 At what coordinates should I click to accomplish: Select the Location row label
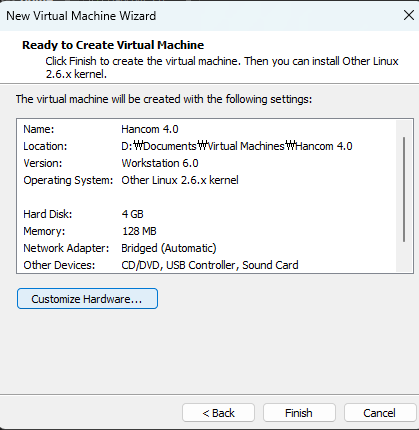(45, 146)
